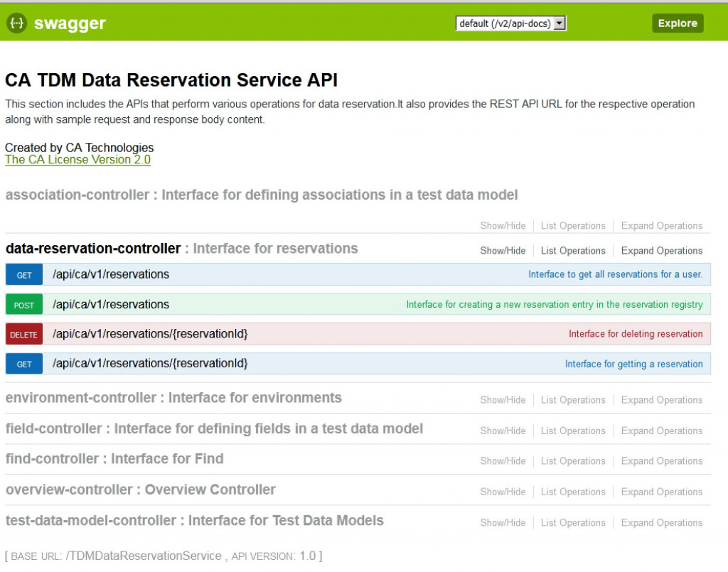The image size is (728, 572).
Task: Click the swagger logo icon
Action: 16,23
